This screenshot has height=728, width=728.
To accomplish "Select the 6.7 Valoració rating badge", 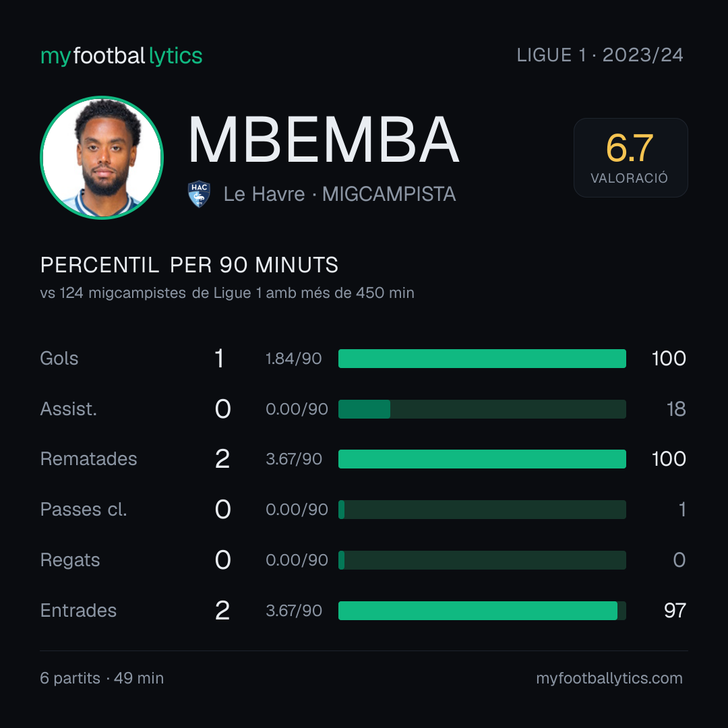I will [630, 157].
